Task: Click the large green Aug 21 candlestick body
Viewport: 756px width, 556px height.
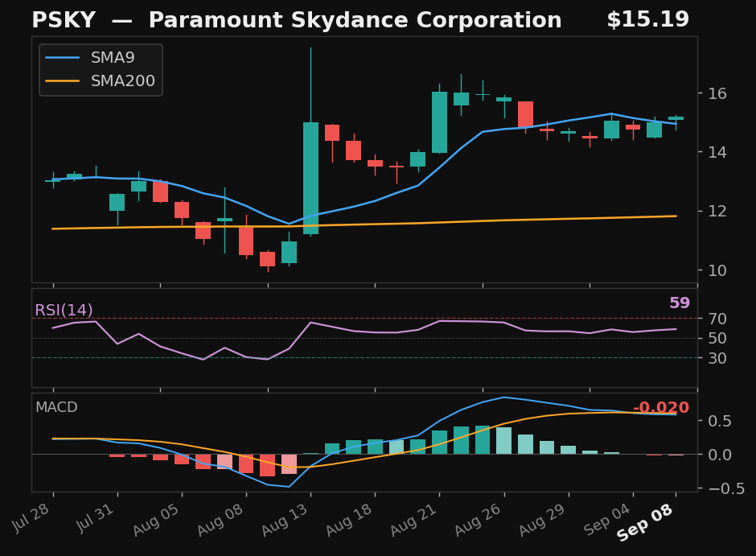Action: (x=439, y=122)
